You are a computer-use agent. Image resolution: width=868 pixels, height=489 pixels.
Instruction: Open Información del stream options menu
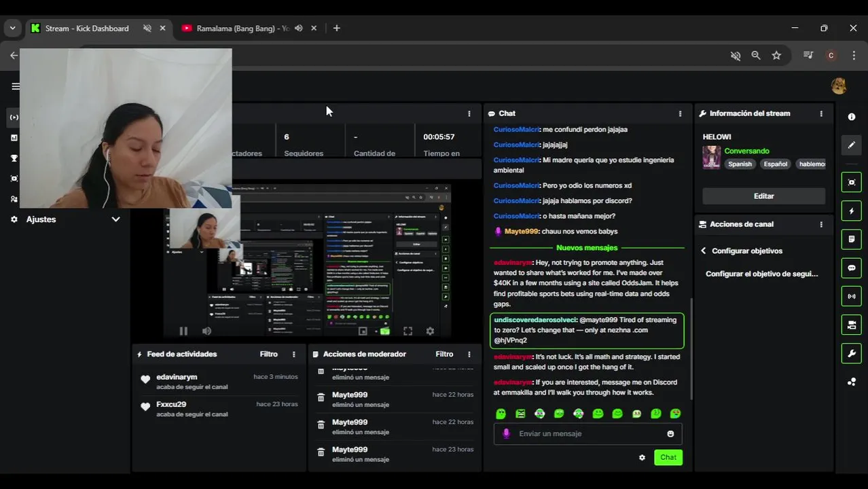point(821,113)
